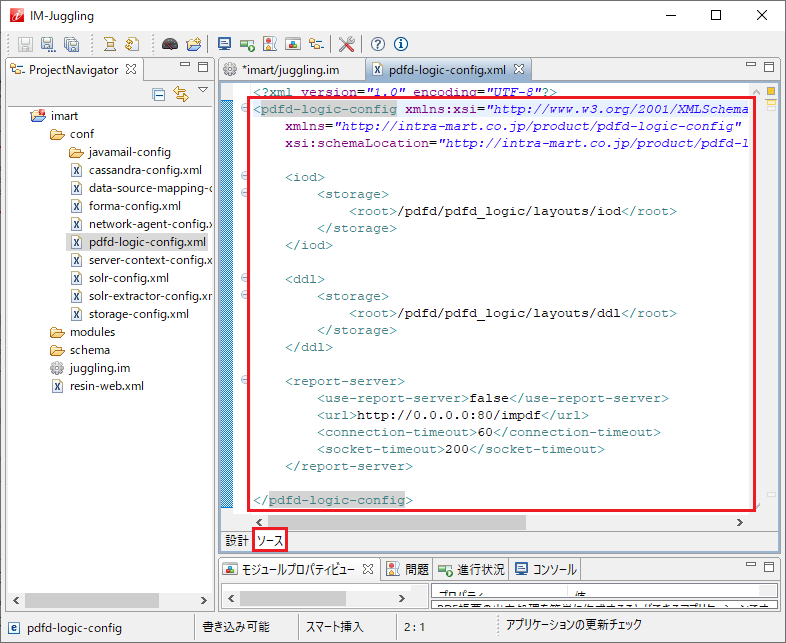Open ProjectNavigator view menu triangle
This screenshot has height=643, width=786.
coord(203,91)
